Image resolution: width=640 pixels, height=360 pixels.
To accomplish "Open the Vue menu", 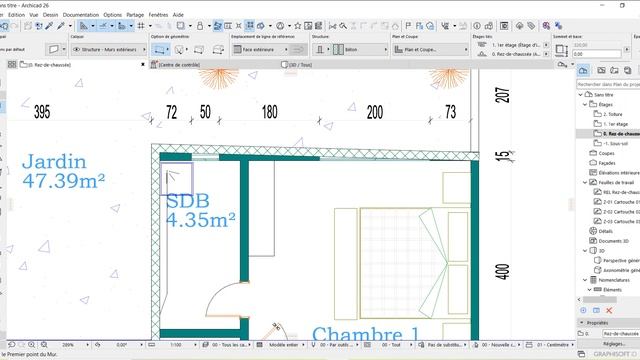I will pos(34,15).
